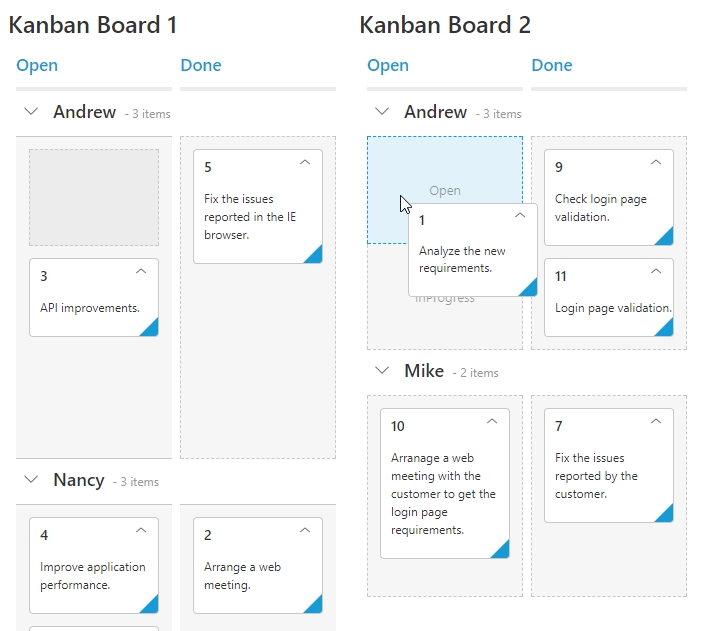Click Open column header in Board 2

coord(388,66)
